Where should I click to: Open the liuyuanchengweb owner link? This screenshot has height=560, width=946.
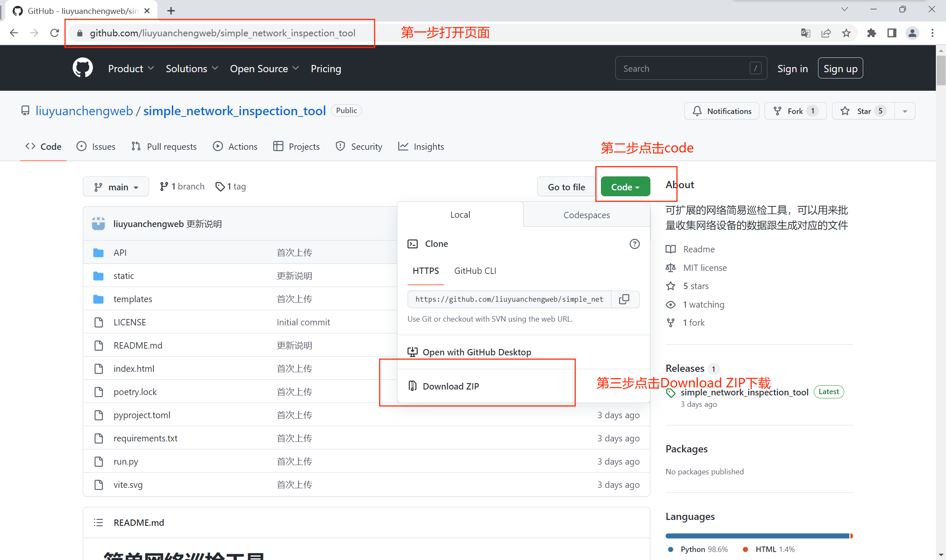click(x=84, y=111)
